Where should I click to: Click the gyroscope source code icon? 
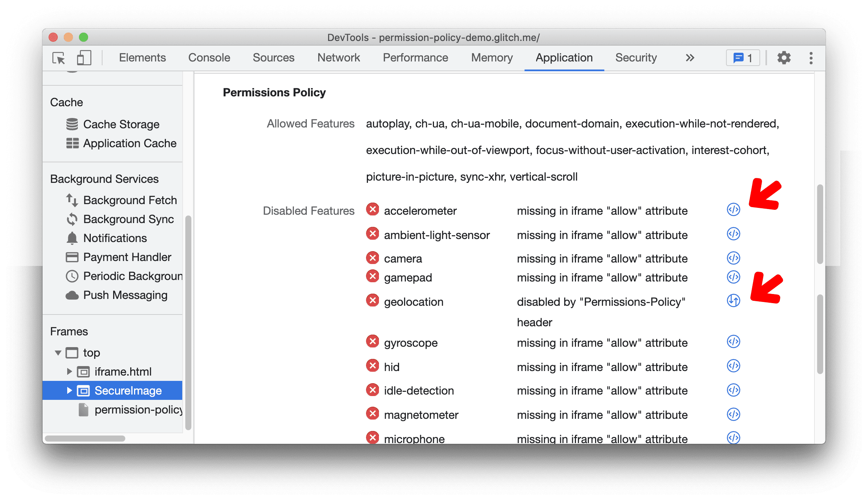pyautogui.click(x=732, y=341)
